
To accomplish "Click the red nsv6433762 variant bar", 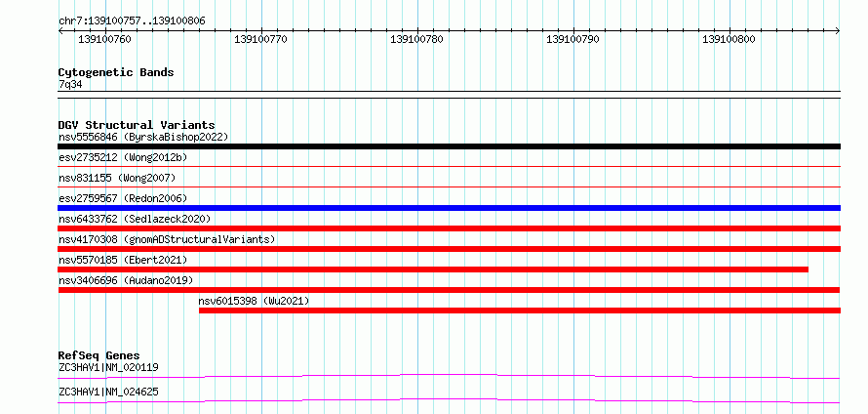I will pos(449,228).
